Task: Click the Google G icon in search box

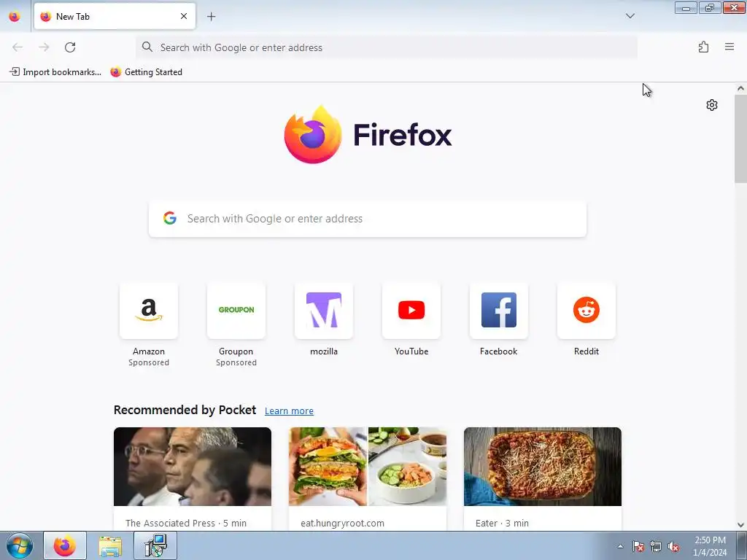Action: (x=170, y=218)
